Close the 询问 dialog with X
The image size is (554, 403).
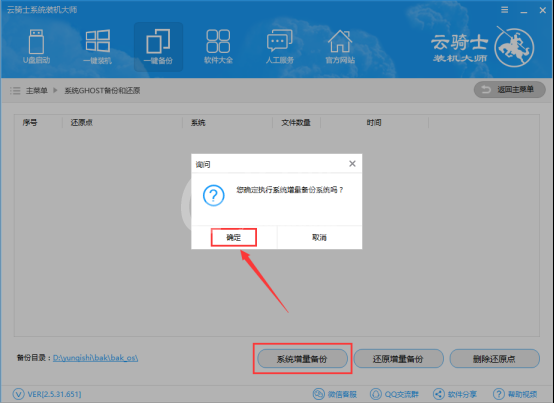click(x=352, y=164)
